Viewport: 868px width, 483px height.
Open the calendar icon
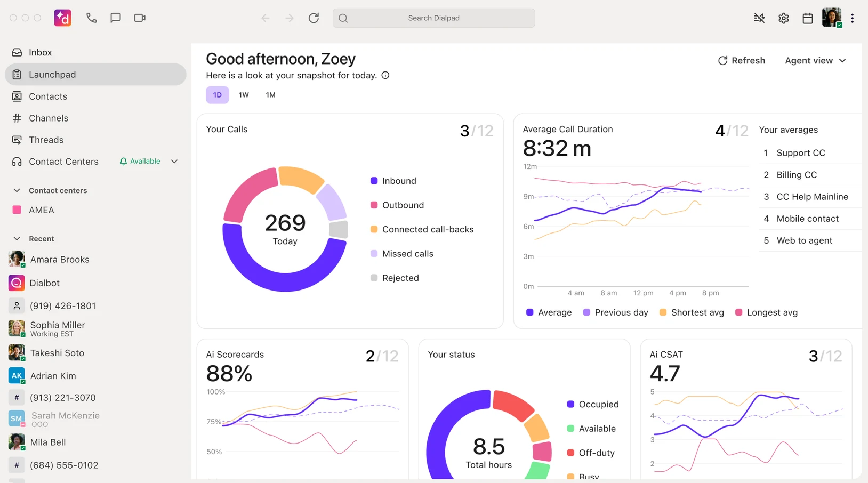pyautogui.click(x=808, y=18)
